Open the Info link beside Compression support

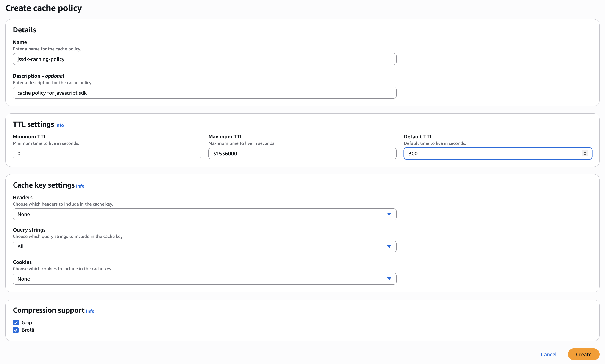[x=90, y=311]
